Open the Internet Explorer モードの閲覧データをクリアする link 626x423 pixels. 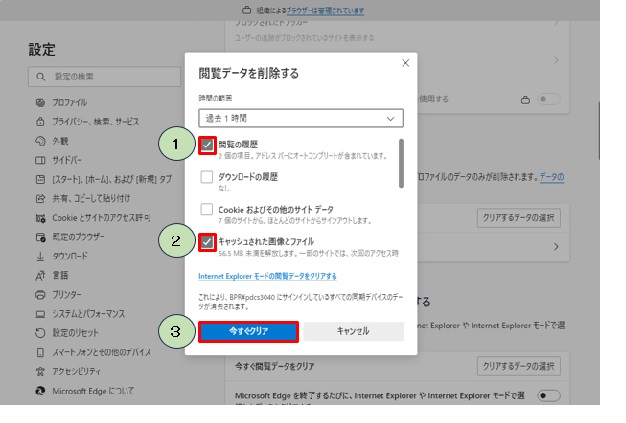267,276
